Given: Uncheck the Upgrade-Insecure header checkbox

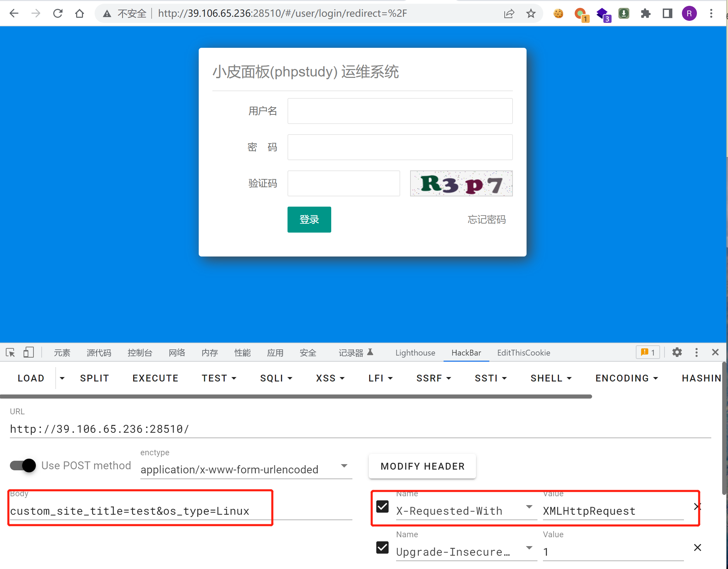Looking at the screenshot, I should coord(382,547).
